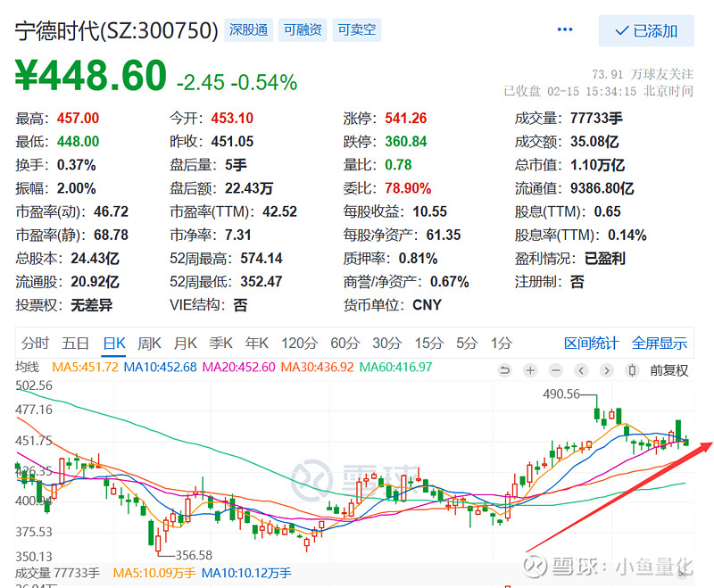Click the 356.58 low price marker on chart
Screen dimensions: 714x588
coord(194,555)
